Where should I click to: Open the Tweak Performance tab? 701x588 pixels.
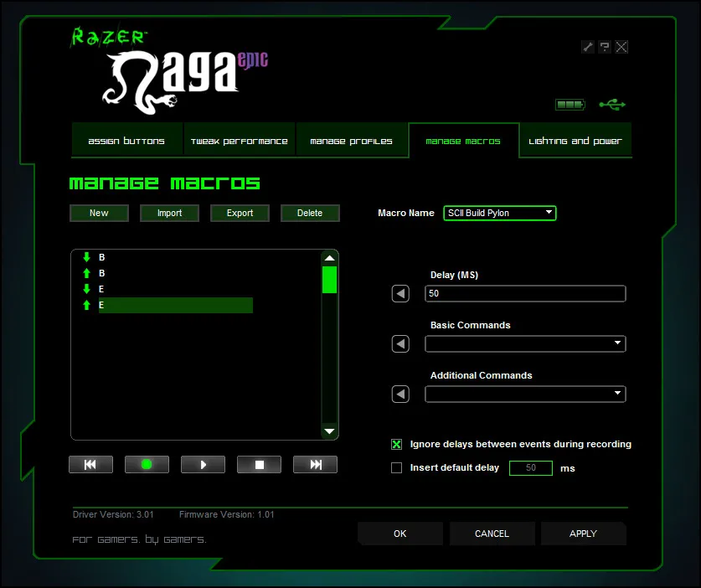[240, 141]
